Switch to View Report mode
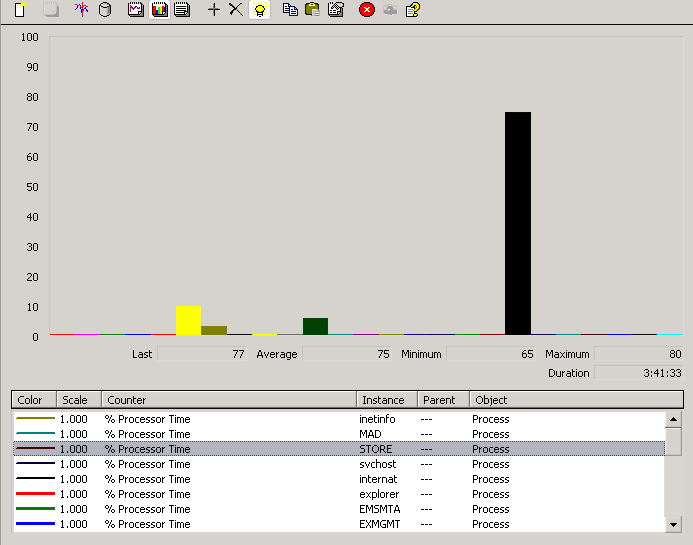This screenshot has height=545, width=693. coord(182,9)
